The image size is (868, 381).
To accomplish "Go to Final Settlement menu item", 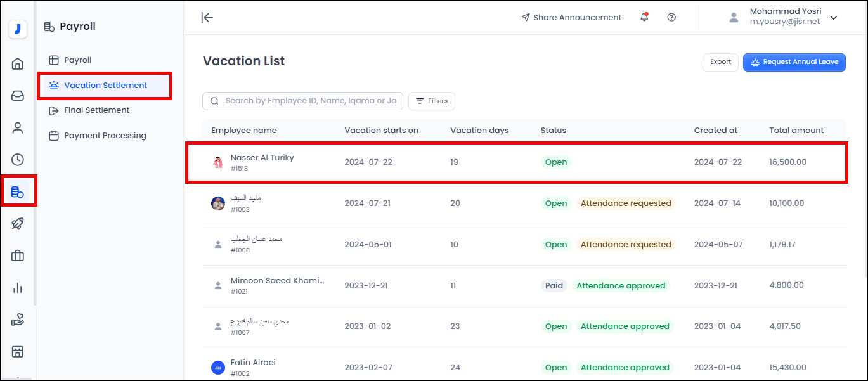I will [x=96, y=110].
